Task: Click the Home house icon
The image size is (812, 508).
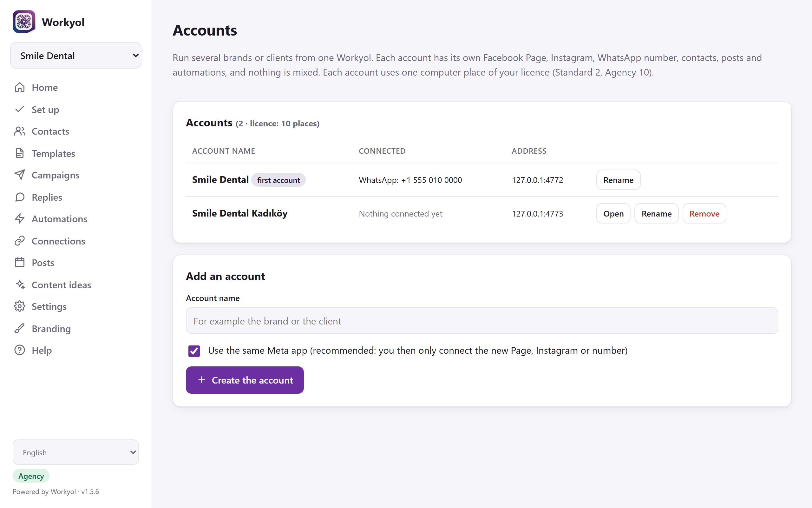Action: (20, 87)
